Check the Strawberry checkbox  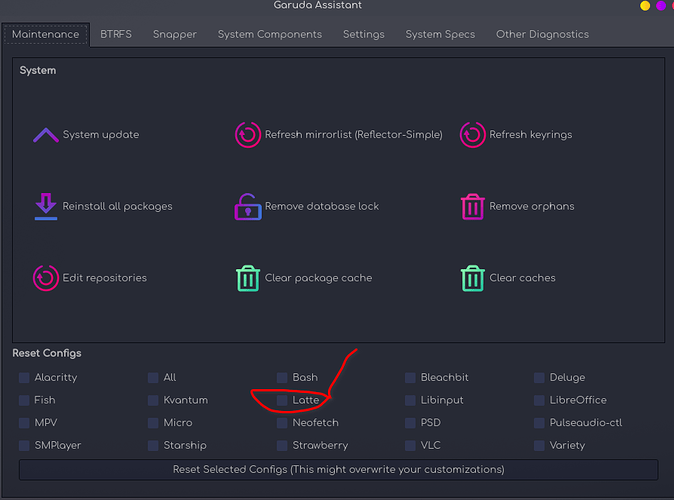pos(282,445)
